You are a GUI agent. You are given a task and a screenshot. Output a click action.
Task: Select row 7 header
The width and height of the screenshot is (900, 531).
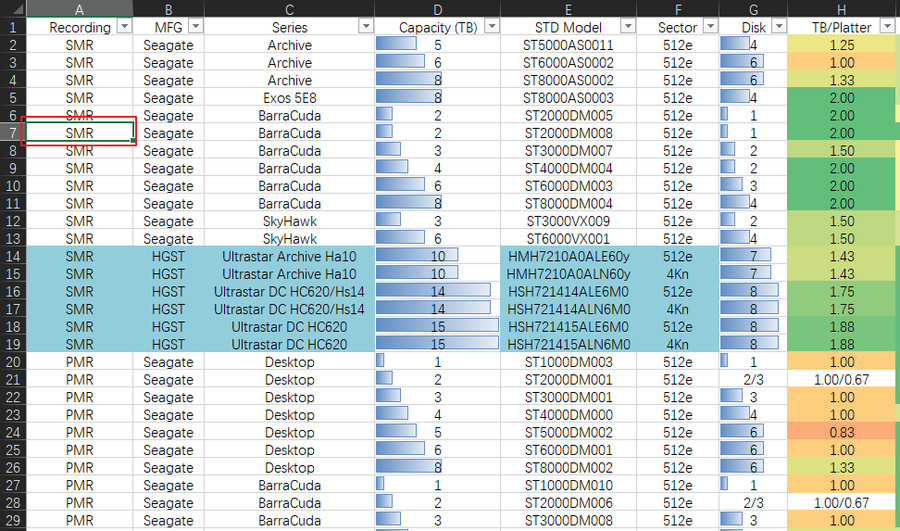point(13,133)
